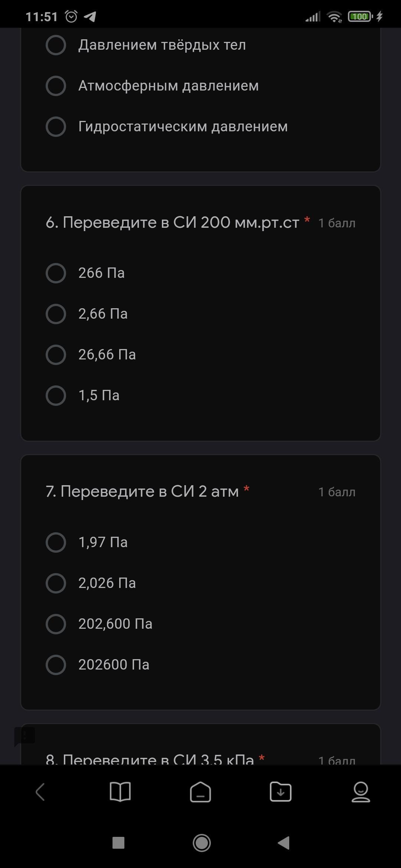Open the downloads folder icon
The image size is (401, 868).
[x=281, y=792]
